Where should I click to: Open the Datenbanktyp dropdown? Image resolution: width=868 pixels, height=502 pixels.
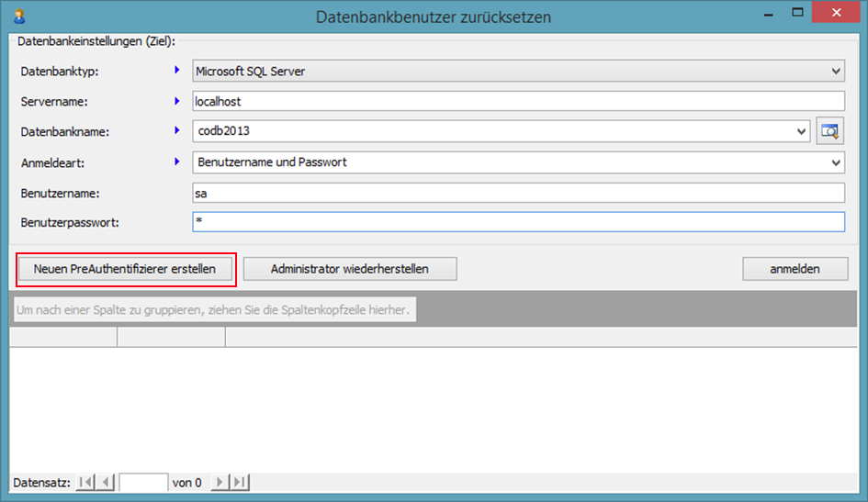pyautogui.click(x=835, y=71)
